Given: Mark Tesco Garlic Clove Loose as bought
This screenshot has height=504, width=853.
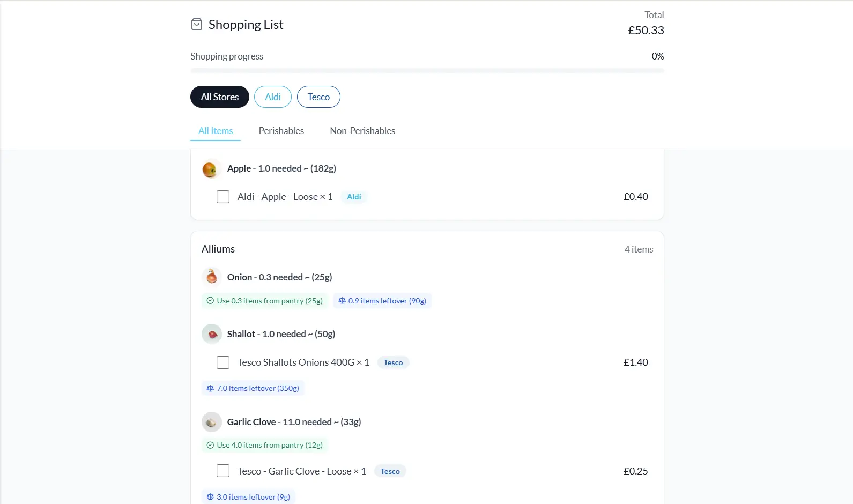Looking at the screenshot, I should pyautogui.click(x=223, y=471).
